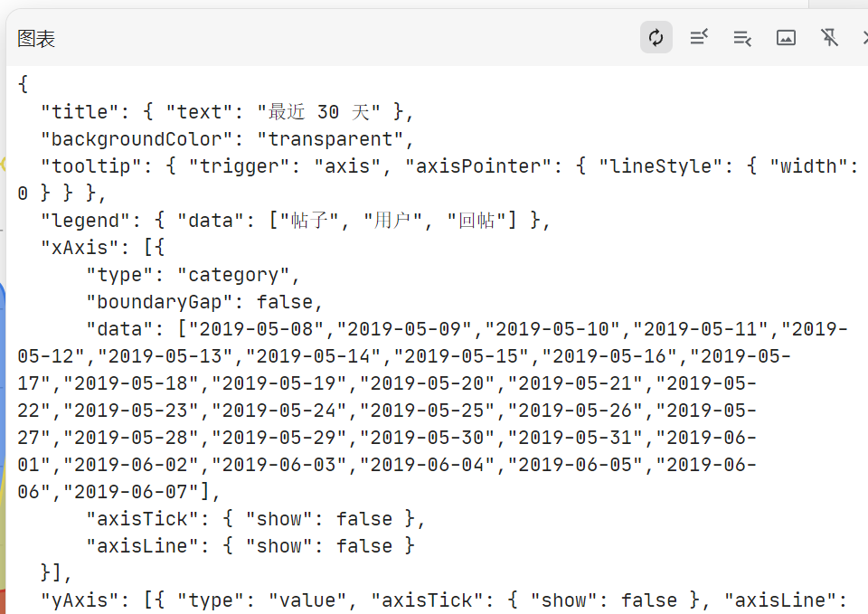Click the opening curly brace on first line
The width and height of the screenshot is (868, 614).
tap(23, 85)
